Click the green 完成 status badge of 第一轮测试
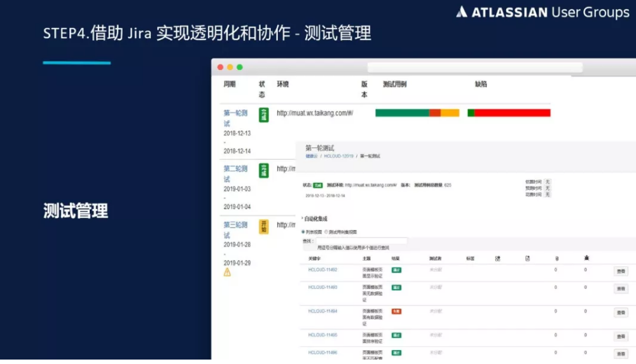Viewport: 636px width, 364px height. [264, 115]
